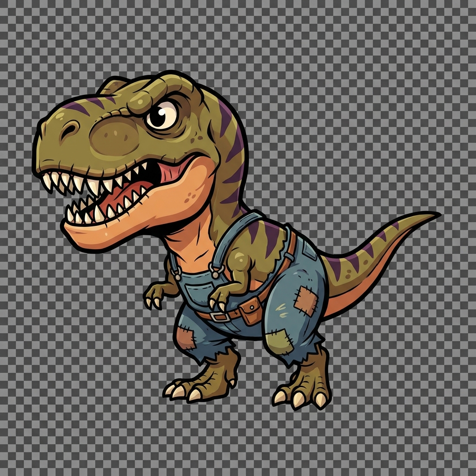Click the purple stripes on the neck

232,153
